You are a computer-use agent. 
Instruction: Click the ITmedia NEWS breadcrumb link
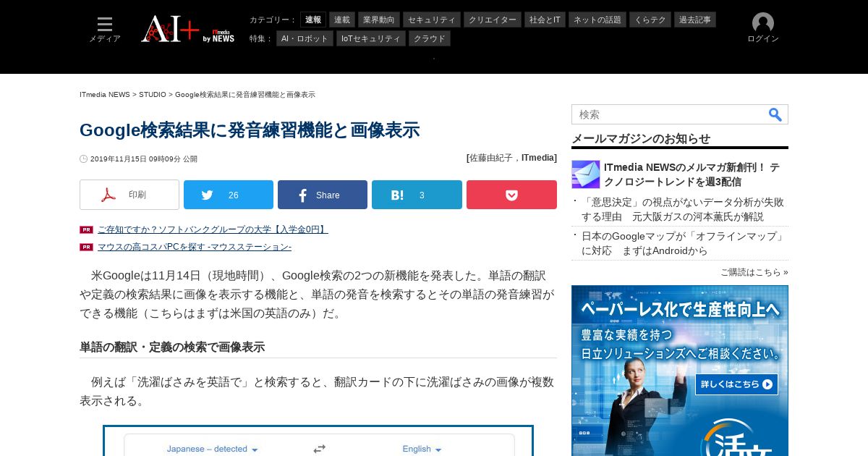[105, 95]
